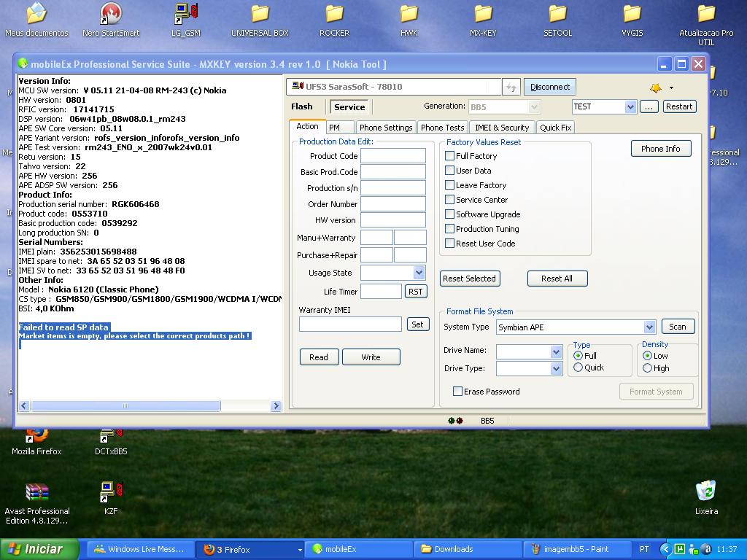The width and height of the screenshot is (747, 560).
Task: Enable the Full Factory checkbox
Action: tap(450, 156)
